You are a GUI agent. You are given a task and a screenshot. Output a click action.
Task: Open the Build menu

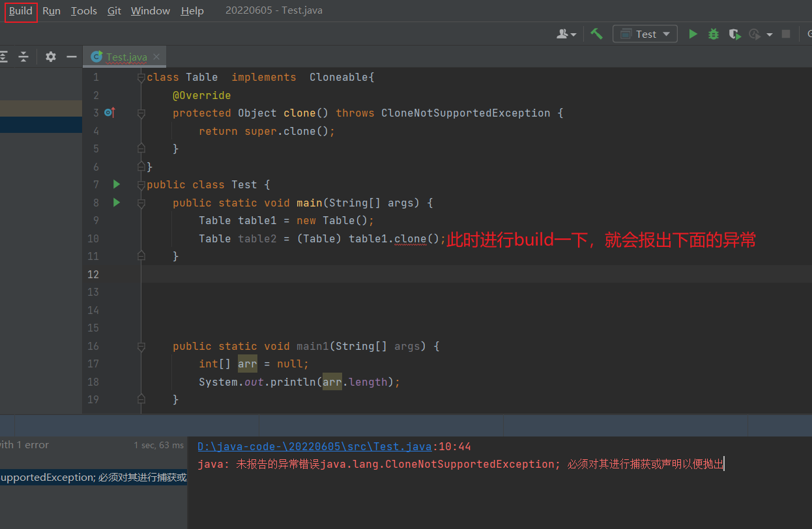(21, 11)
